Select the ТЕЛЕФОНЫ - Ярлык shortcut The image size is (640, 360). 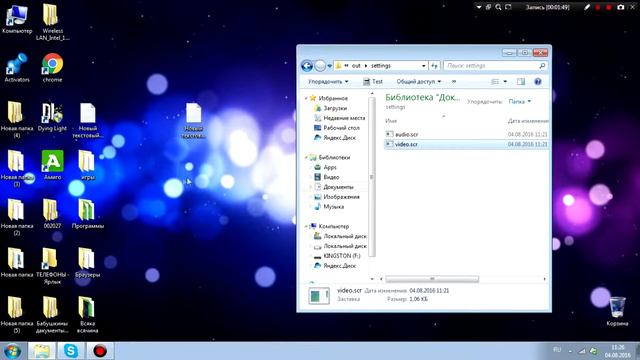point(52,266)
